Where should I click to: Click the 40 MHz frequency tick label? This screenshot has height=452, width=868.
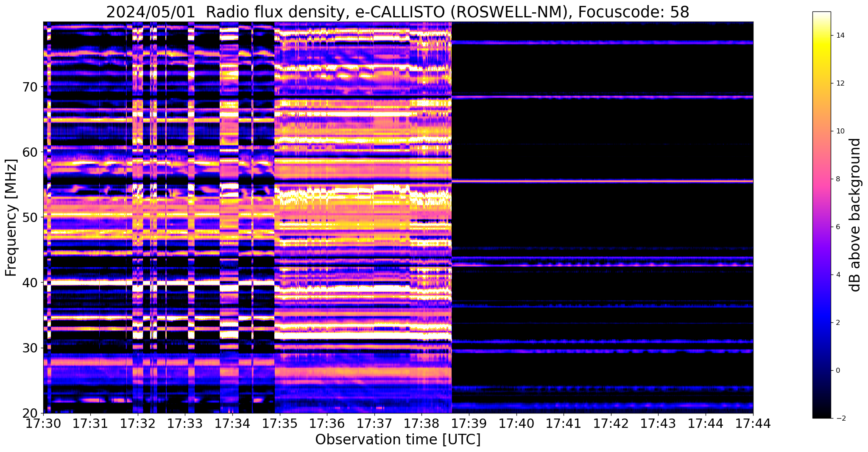pyautogui.click(x=31, y=282)
